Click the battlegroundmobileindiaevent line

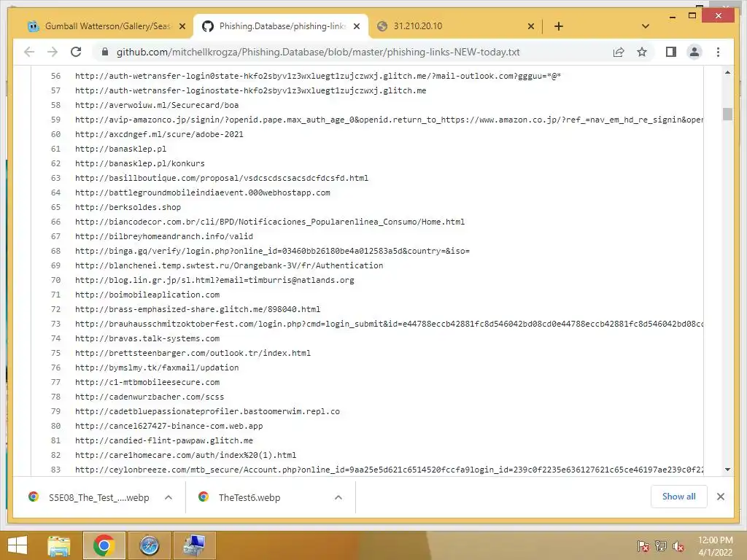click(203, 192)
